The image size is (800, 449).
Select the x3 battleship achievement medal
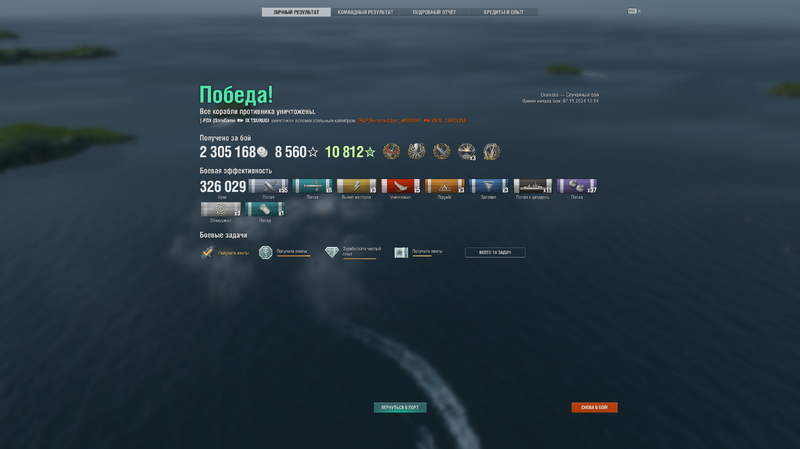pos(466,151)
